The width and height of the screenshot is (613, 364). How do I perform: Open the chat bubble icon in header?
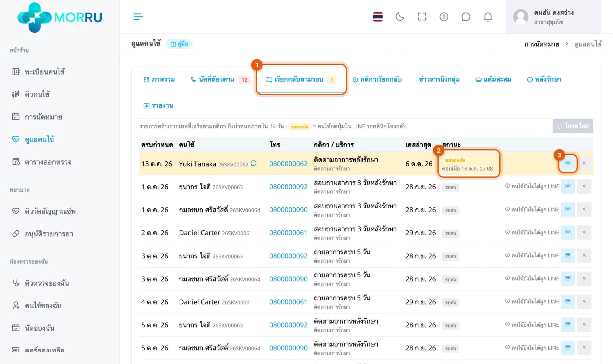[466, 17]
